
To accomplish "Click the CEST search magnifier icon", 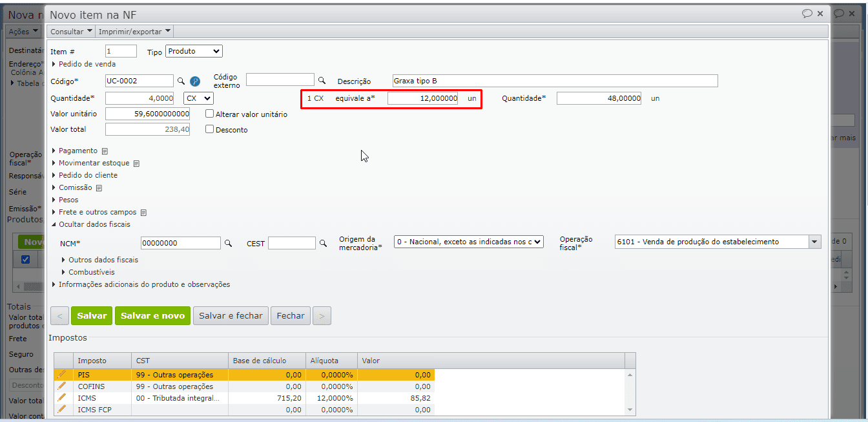I will 322,244.
